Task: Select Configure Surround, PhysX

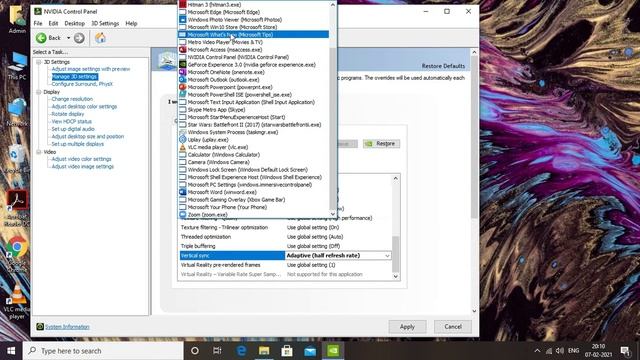Action: pyautogui.click(x=82, y=84)
